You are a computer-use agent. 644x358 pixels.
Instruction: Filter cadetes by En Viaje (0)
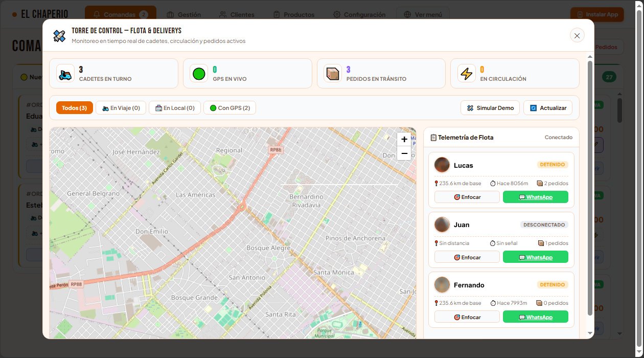[121, 108]
